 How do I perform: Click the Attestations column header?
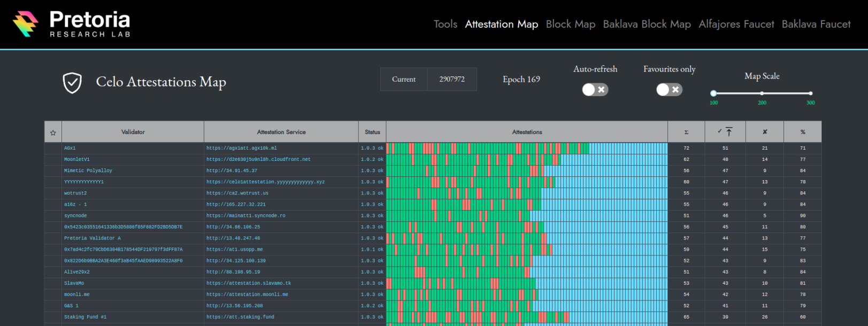click(x=527, y=132)
